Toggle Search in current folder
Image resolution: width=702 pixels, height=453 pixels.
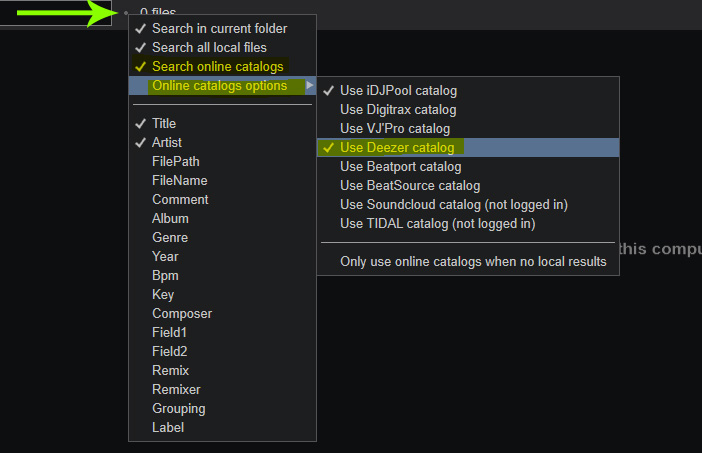[x=222, y=28]
